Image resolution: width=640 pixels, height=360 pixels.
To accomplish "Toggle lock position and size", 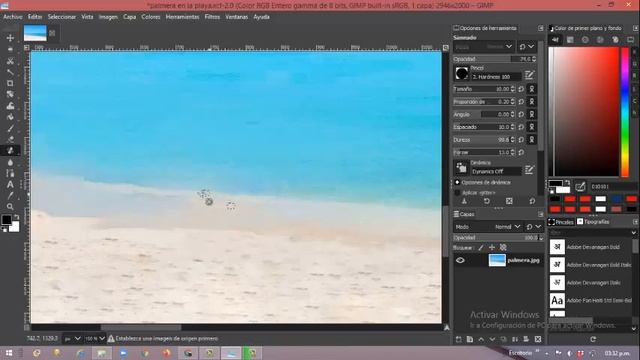I will point(492,247).
